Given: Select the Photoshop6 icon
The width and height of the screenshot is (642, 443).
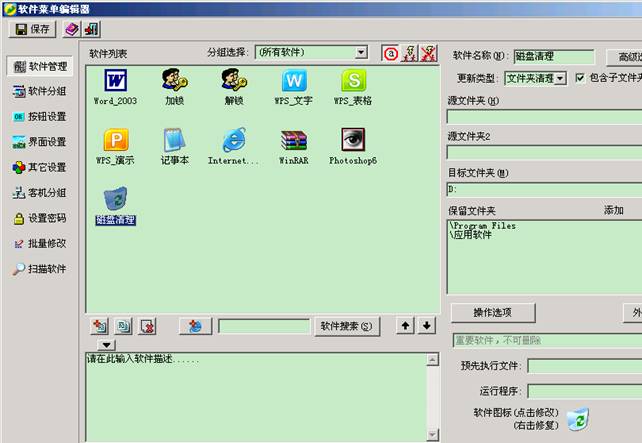Looking at the screenshot, I should 353,147.
